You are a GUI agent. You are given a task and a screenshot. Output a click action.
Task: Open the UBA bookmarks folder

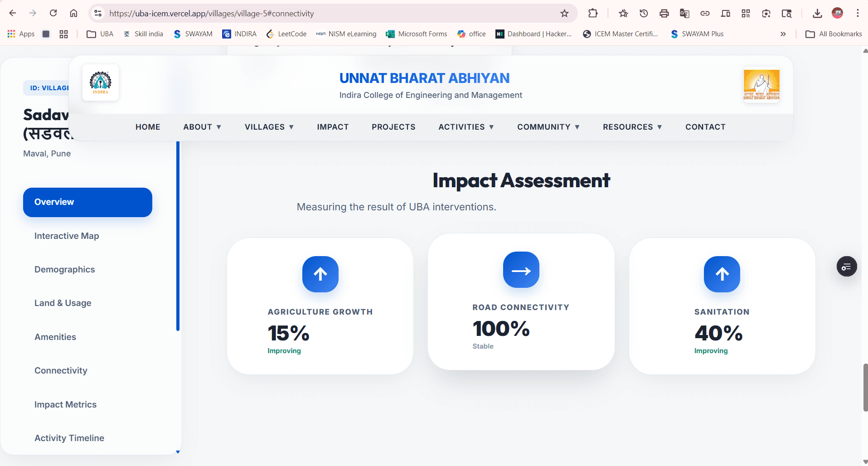[100, 34]
